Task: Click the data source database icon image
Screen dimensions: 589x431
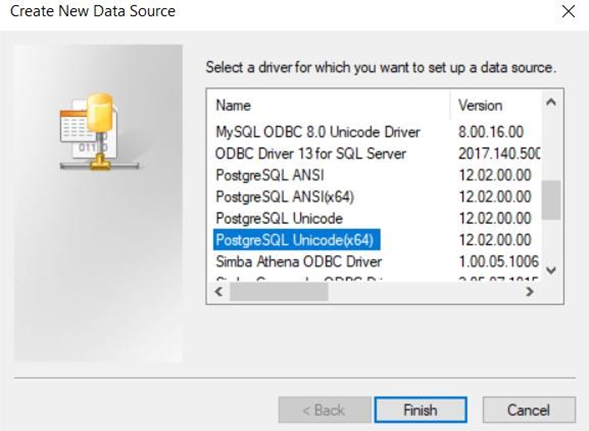Action: click(x=99, y=132)
